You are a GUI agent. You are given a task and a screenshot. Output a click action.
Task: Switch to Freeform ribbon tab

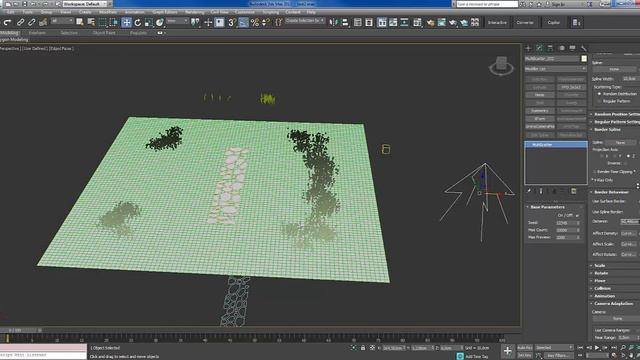37,33
